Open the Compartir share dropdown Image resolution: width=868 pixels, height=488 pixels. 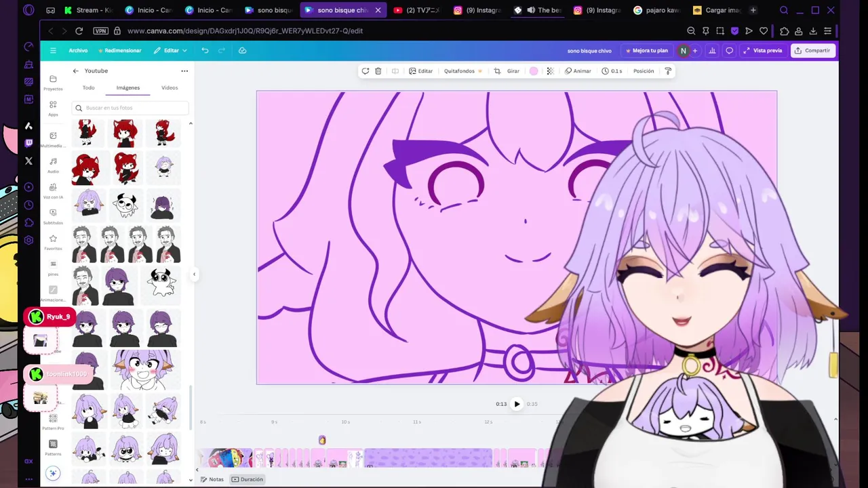[x=812, y=50]
